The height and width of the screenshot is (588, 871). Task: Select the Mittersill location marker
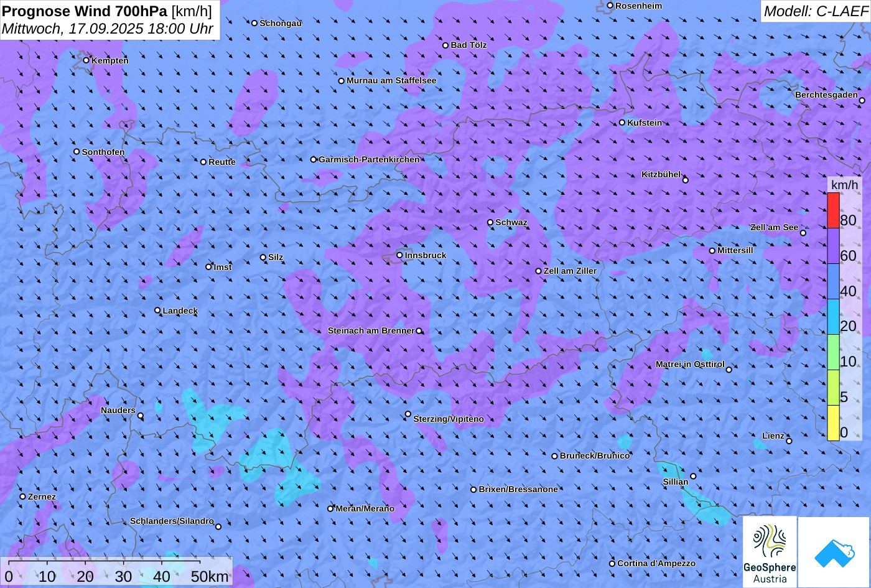[x=712, y=251]
